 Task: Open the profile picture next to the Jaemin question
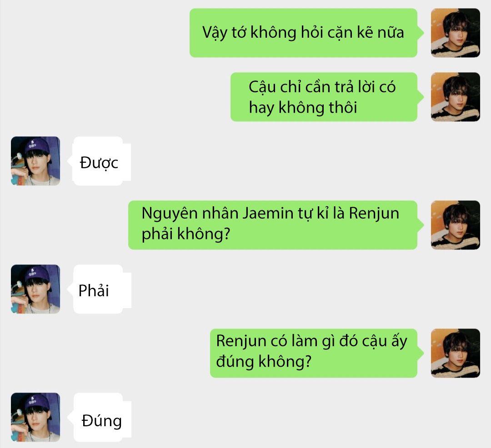[x=455, y=225]
